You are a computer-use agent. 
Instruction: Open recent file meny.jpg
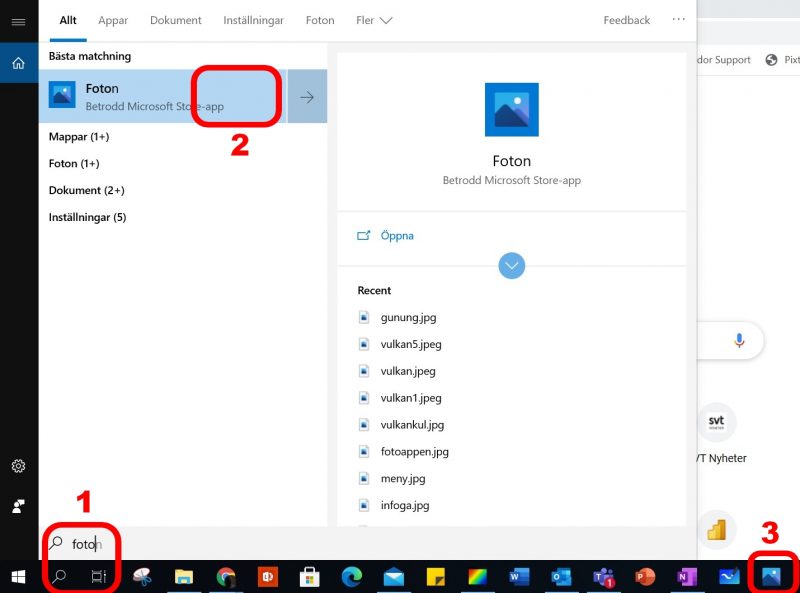403,479
